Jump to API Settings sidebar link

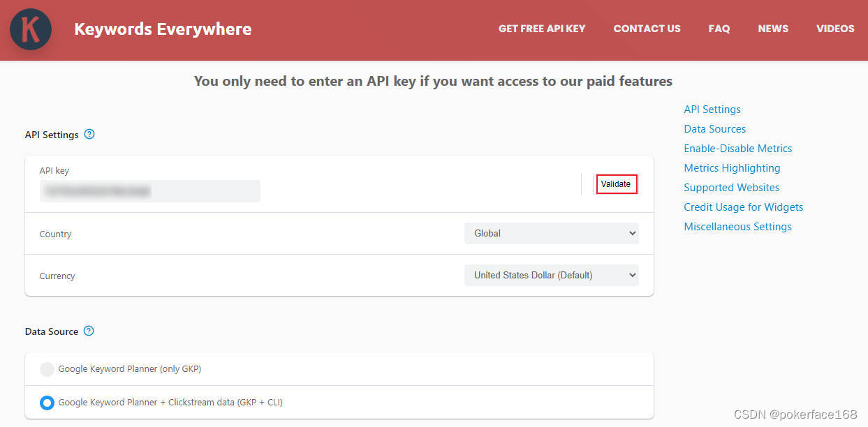tap(712, 109)
